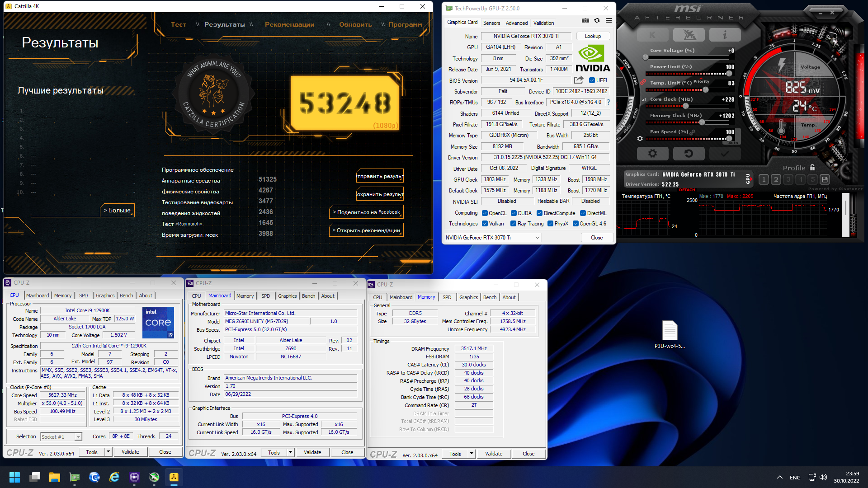868x488 pixels.
Task: Toggle the UEFI checkbox in GPU-Z
Action: (x=592, y=80)
